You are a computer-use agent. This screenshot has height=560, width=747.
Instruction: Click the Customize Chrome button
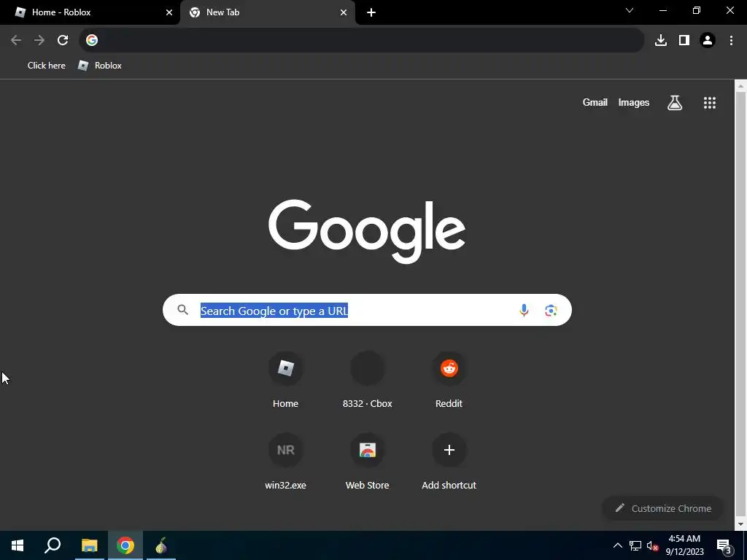click(663, 508)
